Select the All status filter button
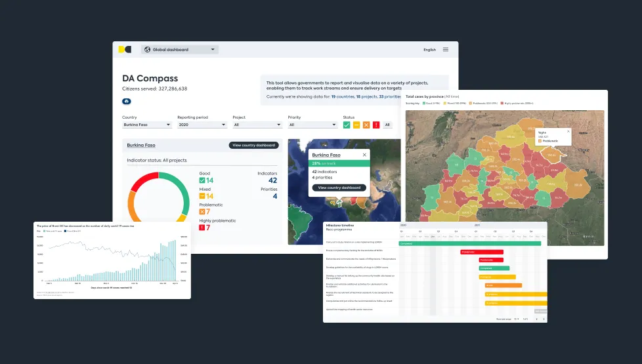The height and width of the screenshot is (364, 642). pos(387,125)
